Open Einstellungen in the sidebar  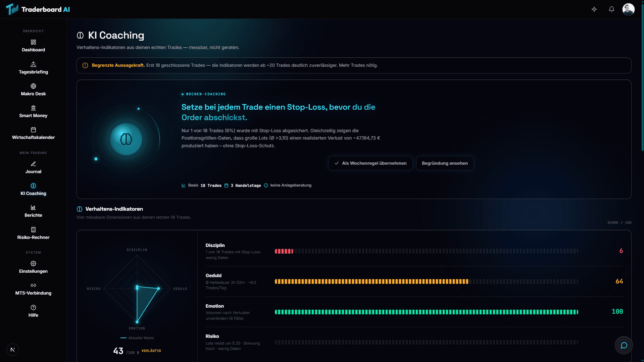[x=33, y=267]
